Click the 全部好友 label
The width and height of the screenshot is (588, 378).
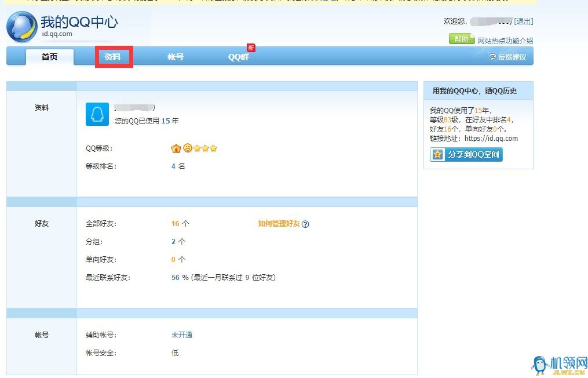pyautogui.click(x=101, y=224)
